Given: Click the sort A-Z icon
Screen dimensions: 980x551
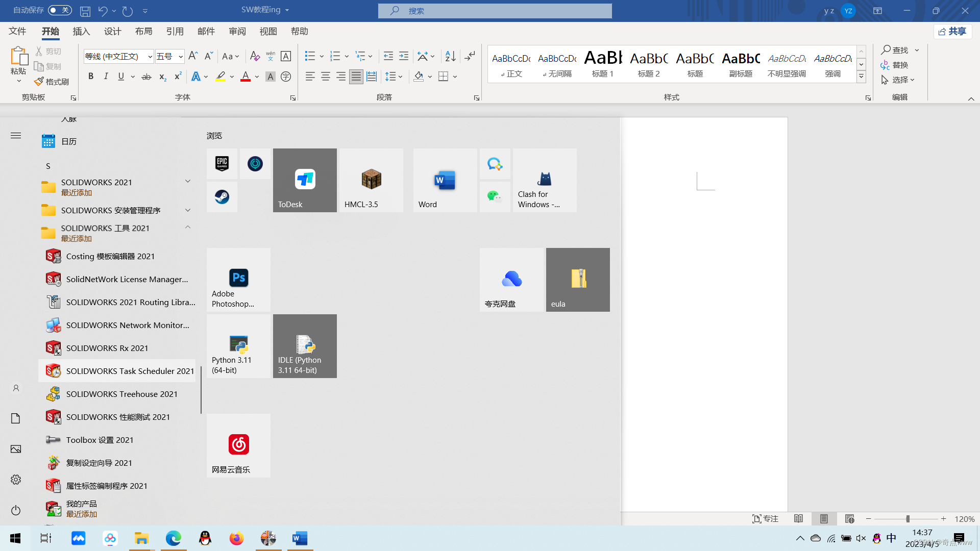Looking at the screenshot, I should click(450, 56).
